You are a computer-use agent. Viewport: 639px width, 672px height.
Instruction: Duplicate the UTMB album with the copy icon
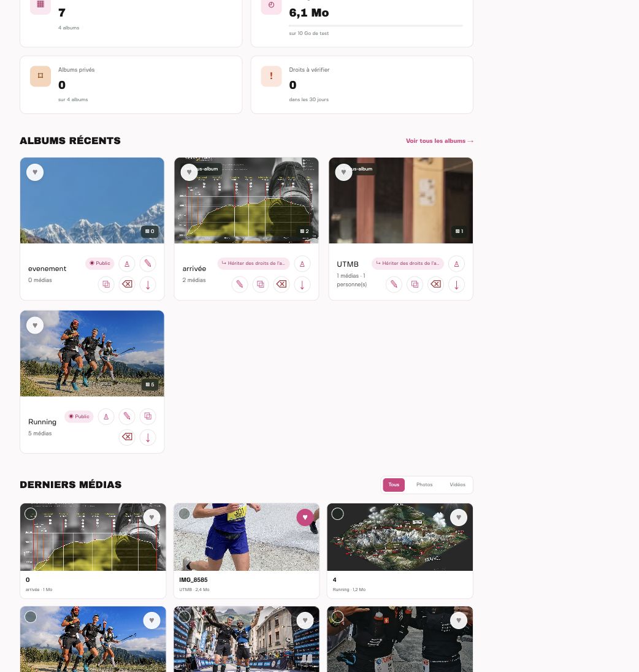pos(415,284)
